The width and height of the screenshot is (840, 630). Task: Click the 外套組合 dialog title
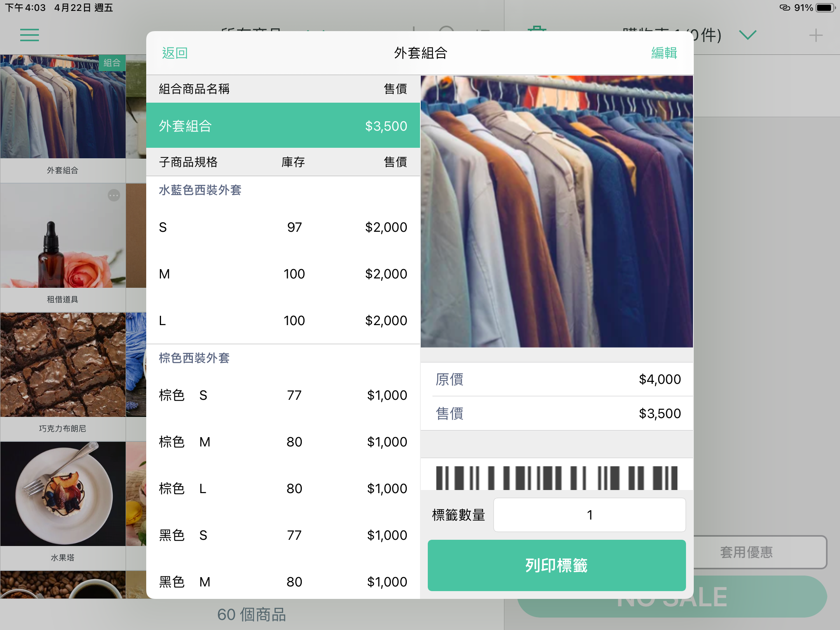point(421,53)
